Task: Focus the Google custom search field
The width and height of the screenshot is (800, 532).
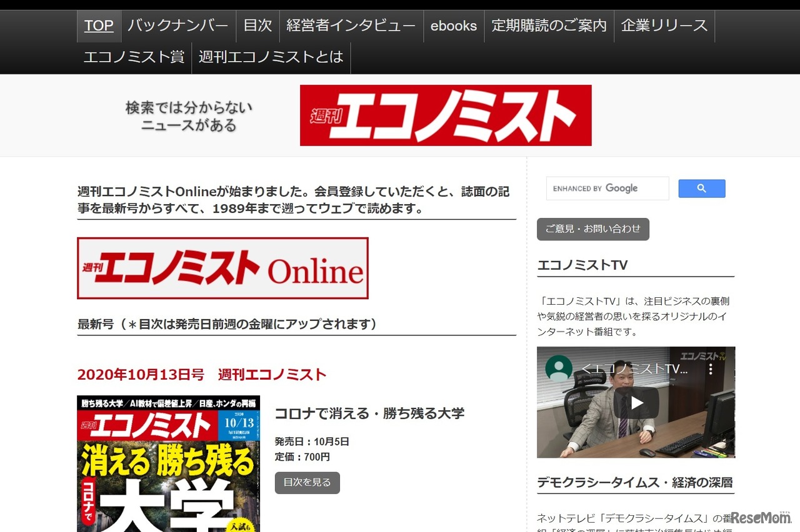Action: pyautogui.click(x=607, y=189)
